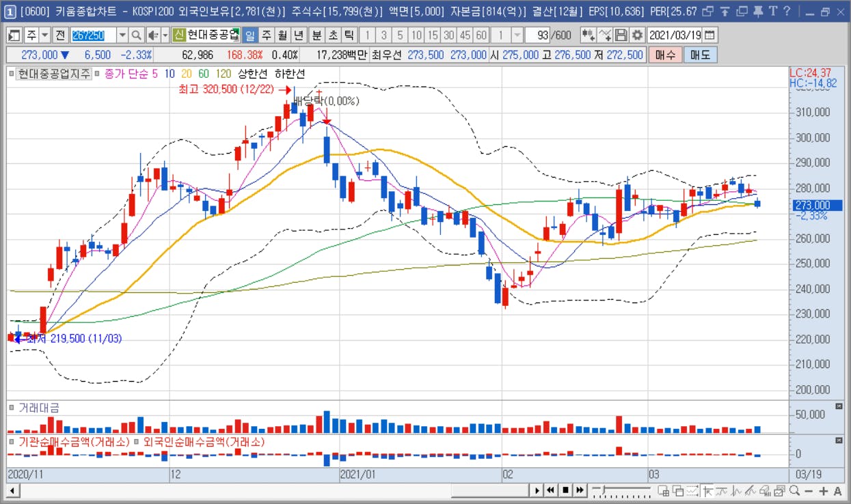Click the letter A text icon bottom right

tap(837, 491)
